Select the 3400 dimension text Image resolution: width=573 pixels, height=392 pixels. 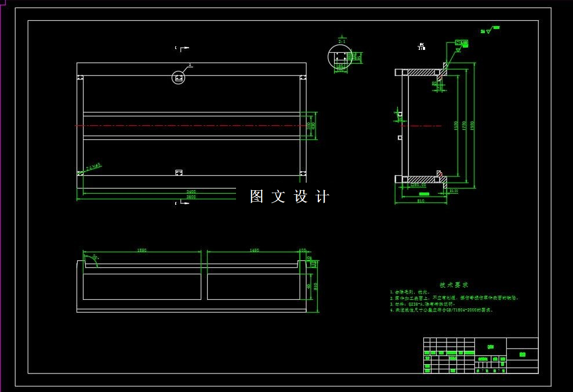[191, 191]
